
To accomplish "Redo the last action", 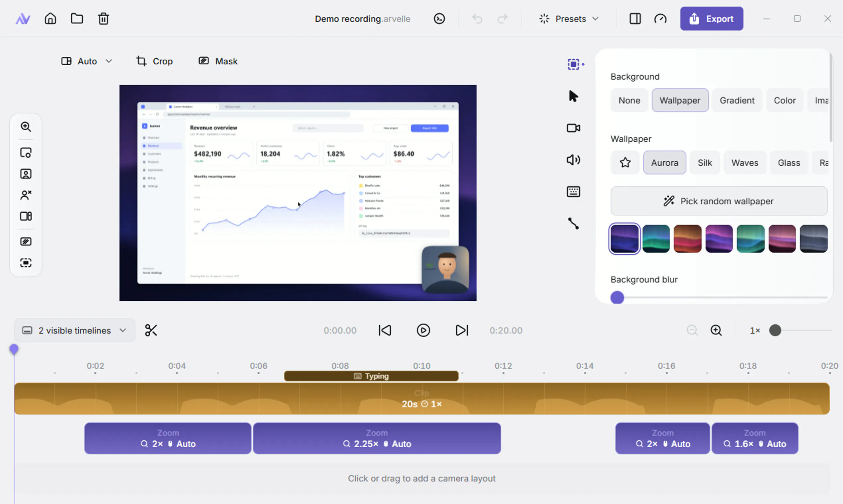I will tap(502, 18).
